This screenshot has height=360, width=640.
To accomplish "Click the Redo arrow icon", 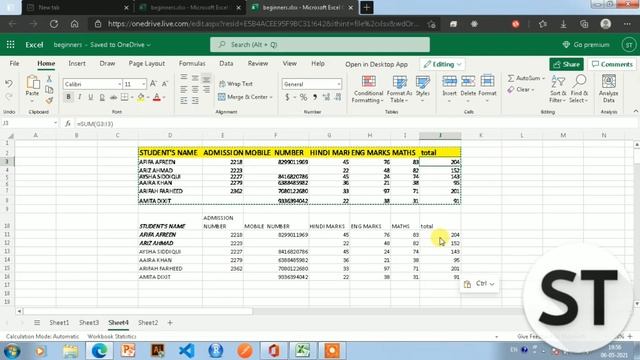I will (9, 97).
